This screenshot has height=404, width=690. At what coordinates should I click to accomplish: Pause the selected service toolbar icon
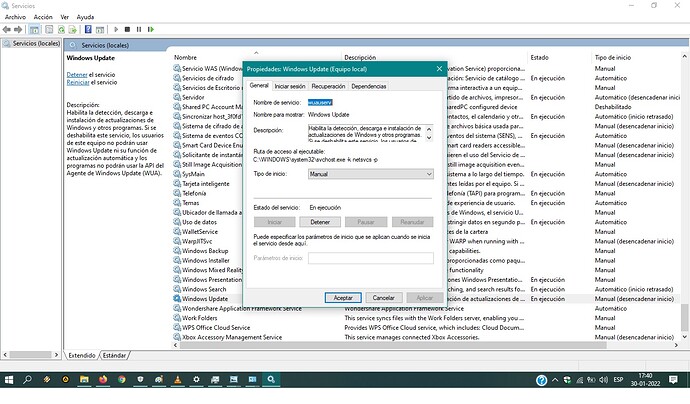[x=139, y=29]
